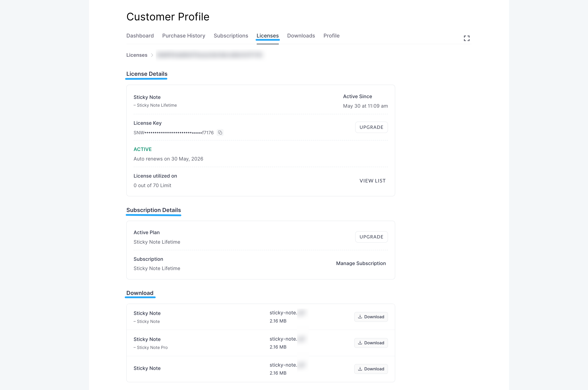588x390 pixels.
Task: Click UPGRADE in License Details
Action: [371, 127]
